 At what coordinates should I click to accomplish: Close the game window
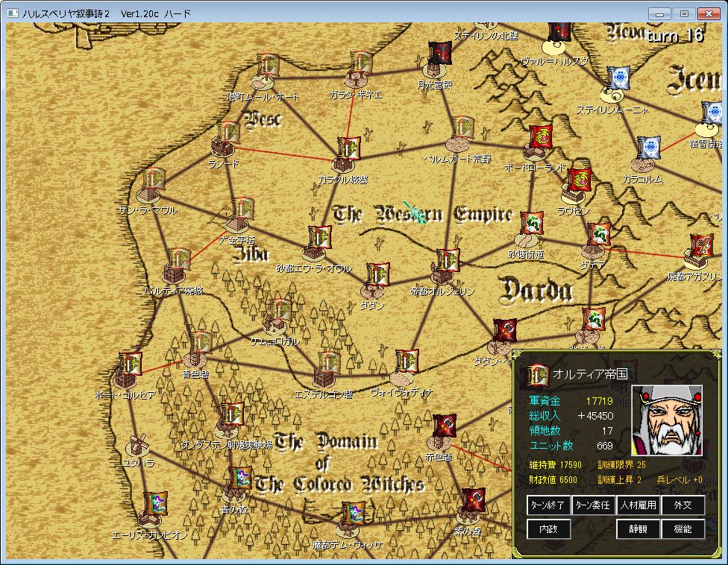coord(709,14)
